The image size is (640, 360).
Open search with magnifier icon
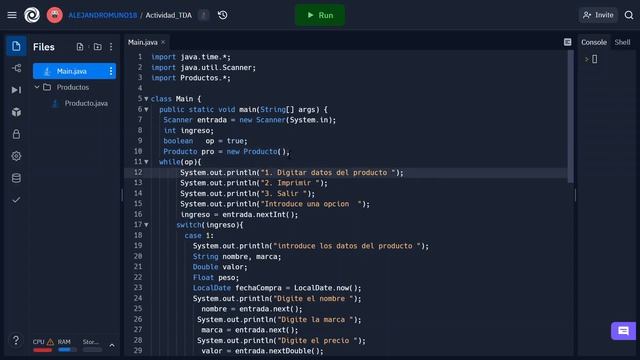pyautogui.click(x=629, y=15)
